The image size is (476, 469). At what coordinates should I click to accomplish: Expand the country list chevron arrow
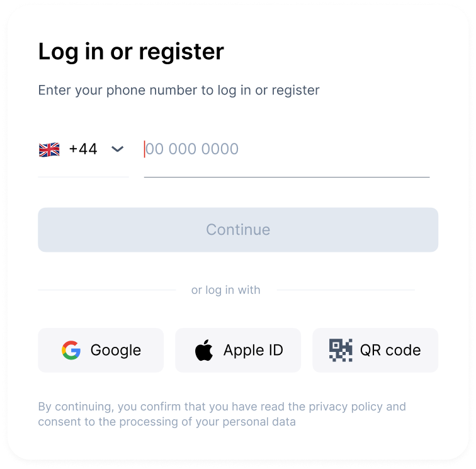117,149
